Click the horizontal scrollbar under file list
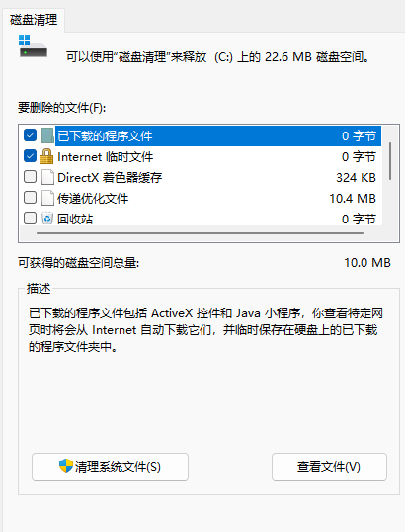 coord(200,233)
